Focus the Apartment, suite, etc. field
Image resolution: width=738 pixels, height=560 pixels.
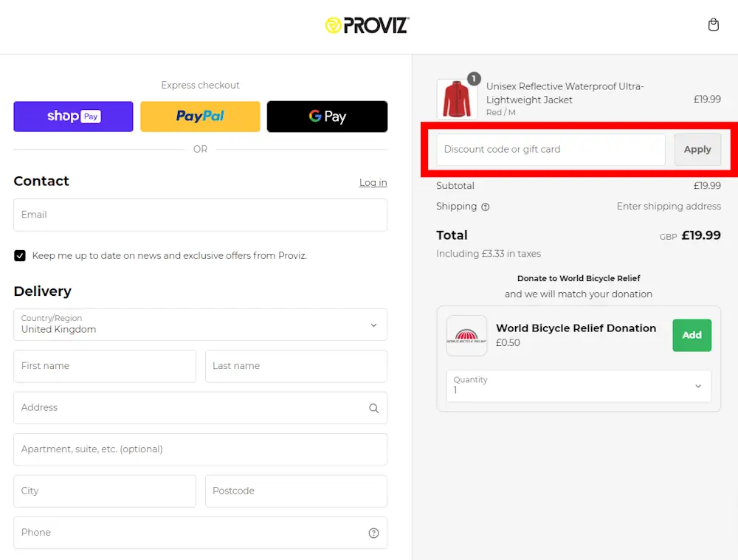point(201,449)
